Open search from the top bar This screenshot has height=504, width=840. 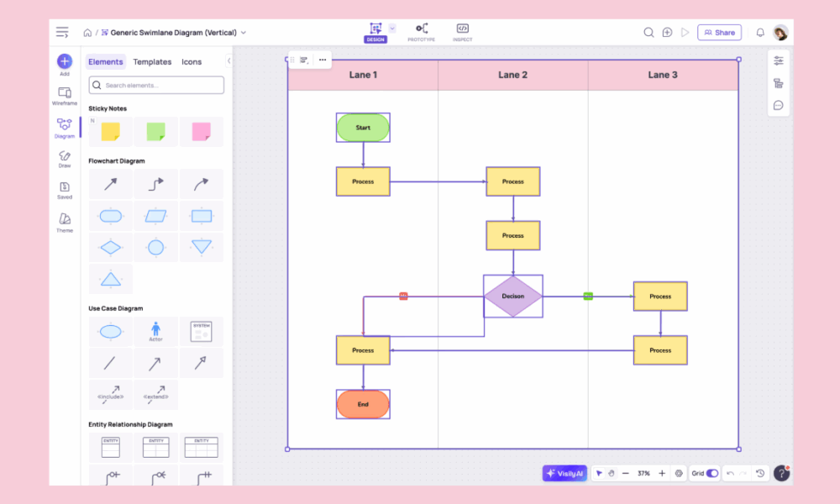[648, 33]
